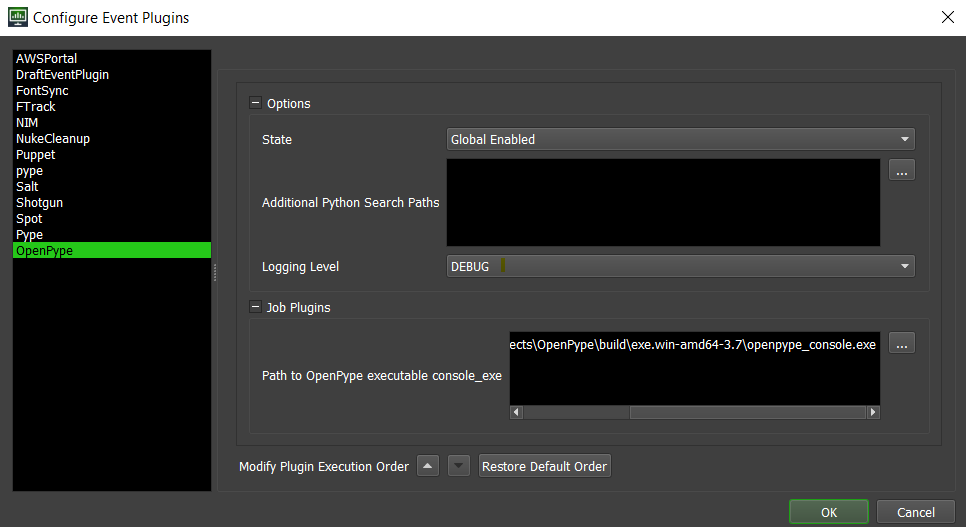Screen dimensions: 966x527
Task: Select the DraftEventPlugin entry
Action: (62, 75)
